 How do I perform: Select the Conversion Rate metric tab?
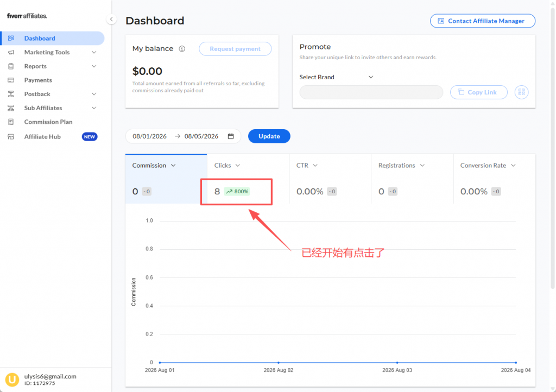point(494,179)
